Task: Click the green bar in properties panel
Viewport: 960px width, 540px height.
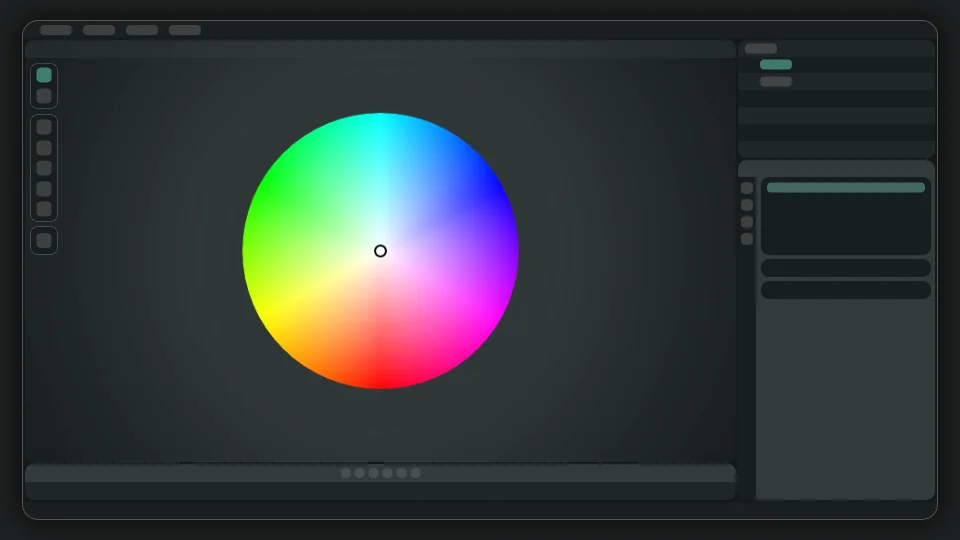Action: 846,188
